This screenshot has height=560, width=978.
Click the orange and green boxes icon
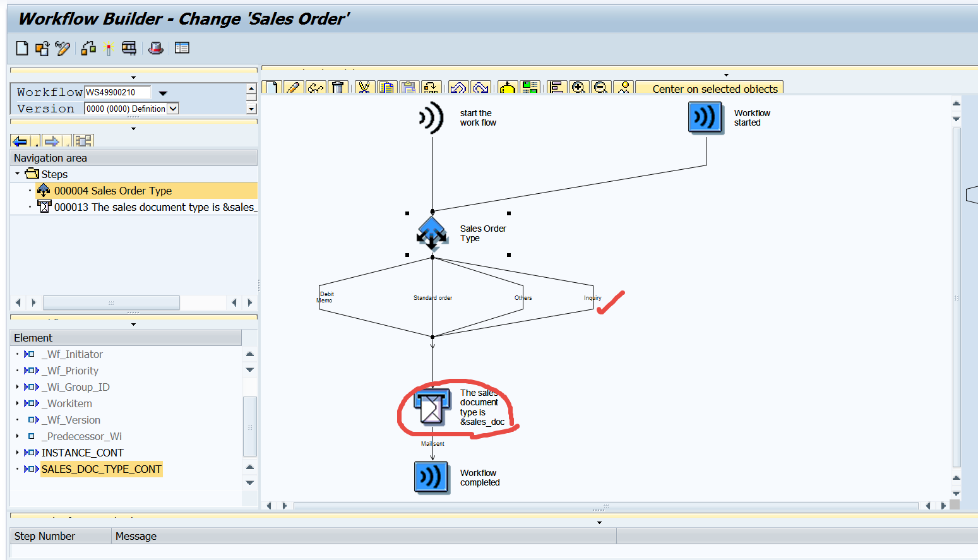click(x=89, y=48)
